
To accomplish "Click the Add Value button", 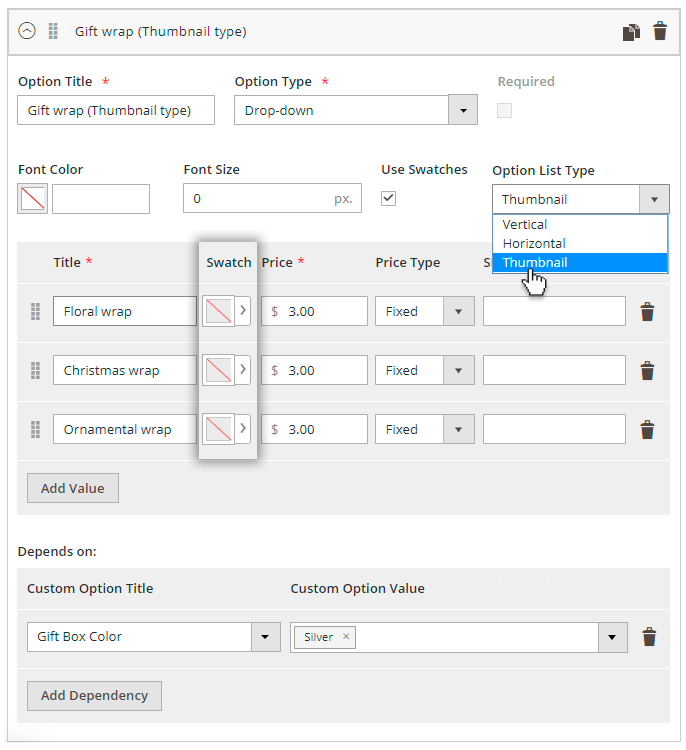I will 73,489.
